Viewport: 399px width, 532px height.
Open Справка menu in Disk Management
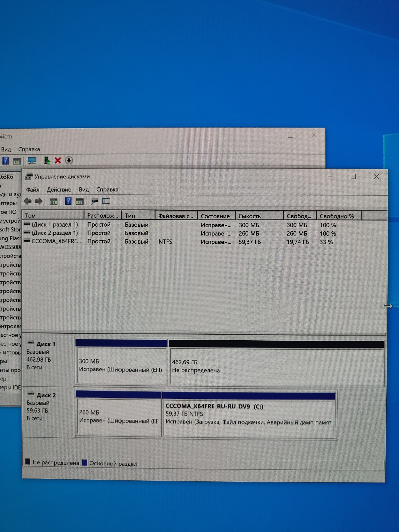pyautogui.click(x=107, y=190)
